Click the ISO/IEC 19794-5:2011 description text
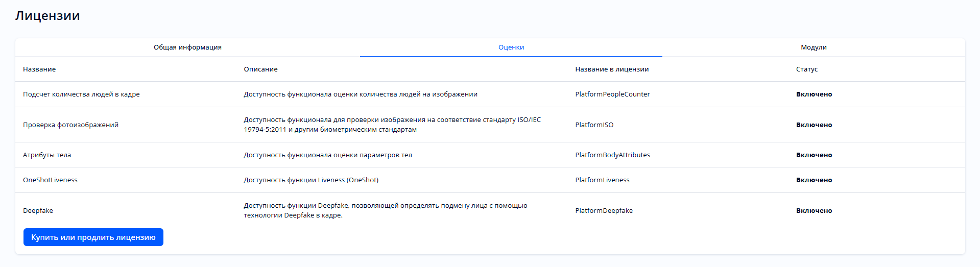 pos(392,125)
